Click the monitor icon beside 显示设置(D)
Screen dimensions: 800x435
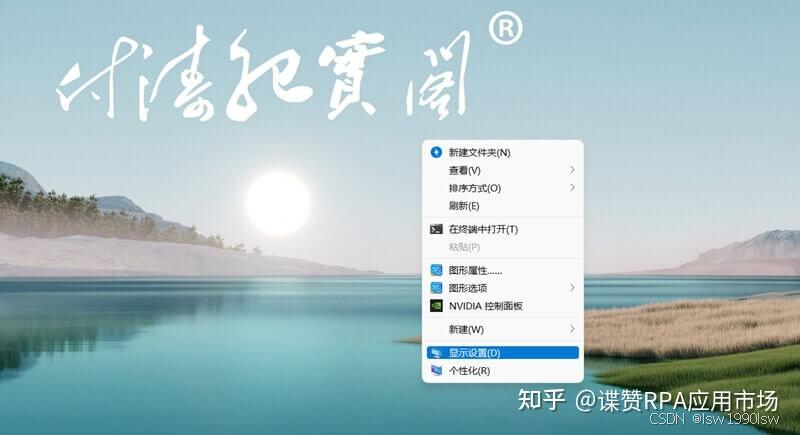point(436,353)
